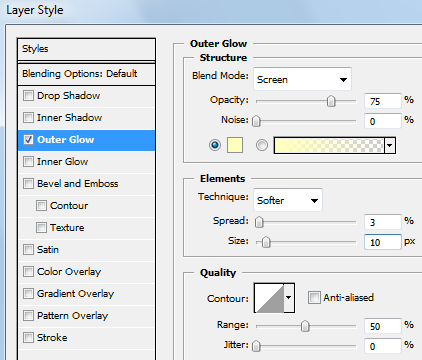Select the solid color radio button

215,145
